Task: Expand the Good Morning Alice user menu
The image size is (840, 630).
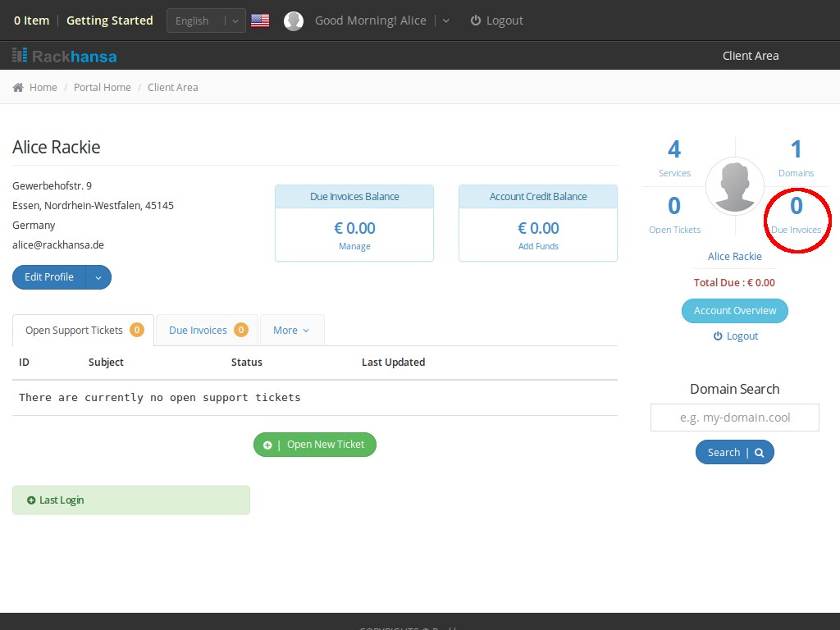Action: click(446, 21)
